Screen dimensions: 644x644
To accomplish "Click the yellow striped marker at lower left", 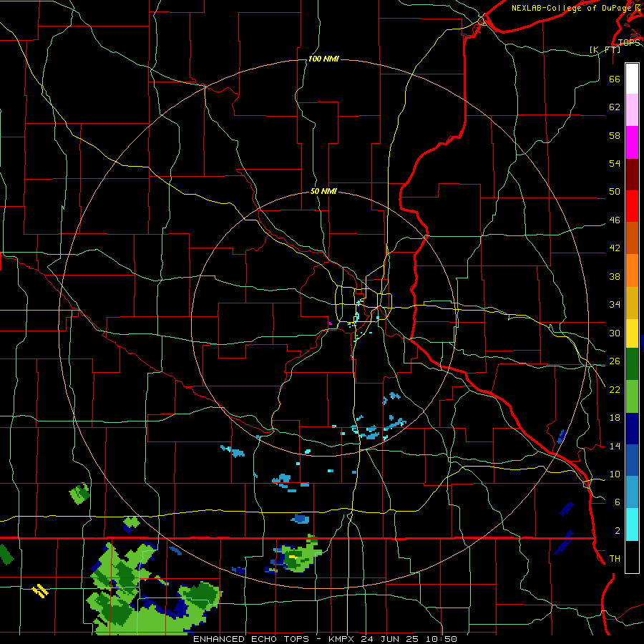I will [40, 590].
